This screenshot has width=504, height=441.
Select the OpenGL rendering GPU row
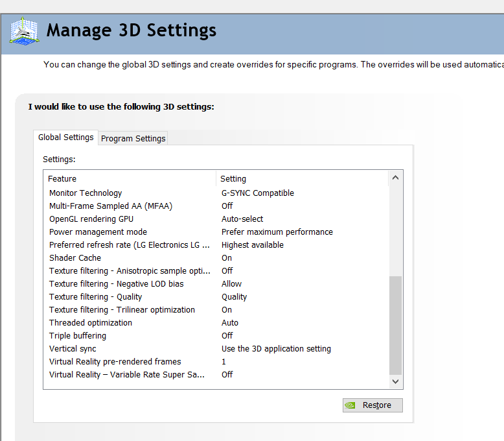click(x=91, y=219)
